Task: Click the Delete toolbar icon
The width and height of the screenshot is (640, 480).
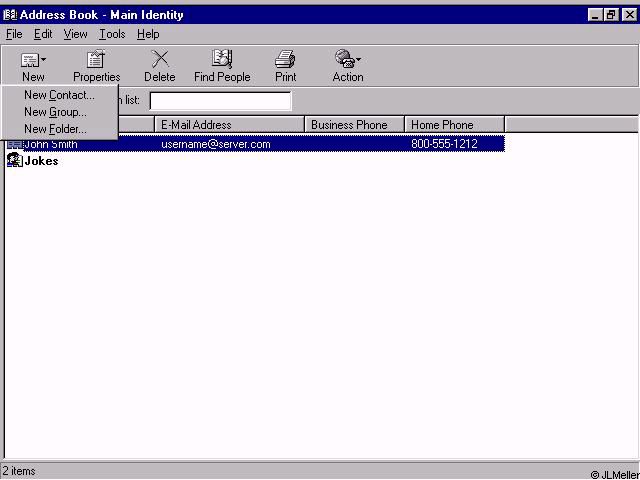Action: 159,61
